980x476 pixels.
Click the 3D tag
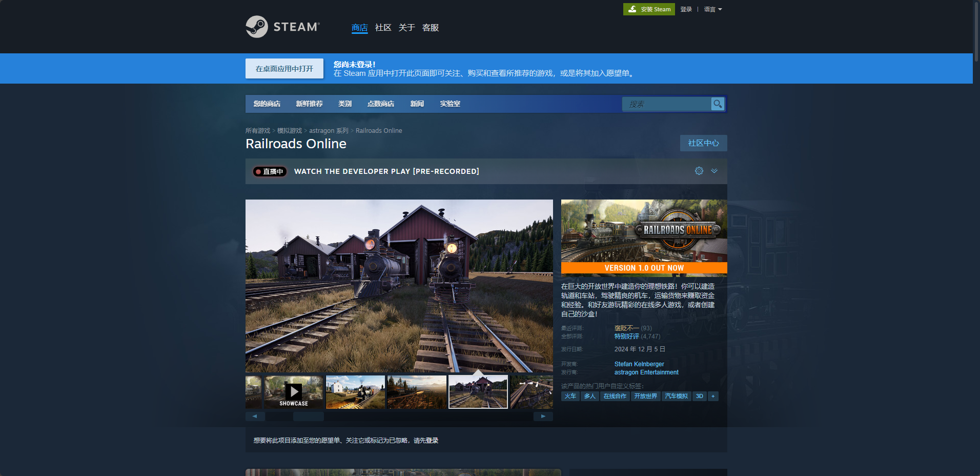(700, 396)
